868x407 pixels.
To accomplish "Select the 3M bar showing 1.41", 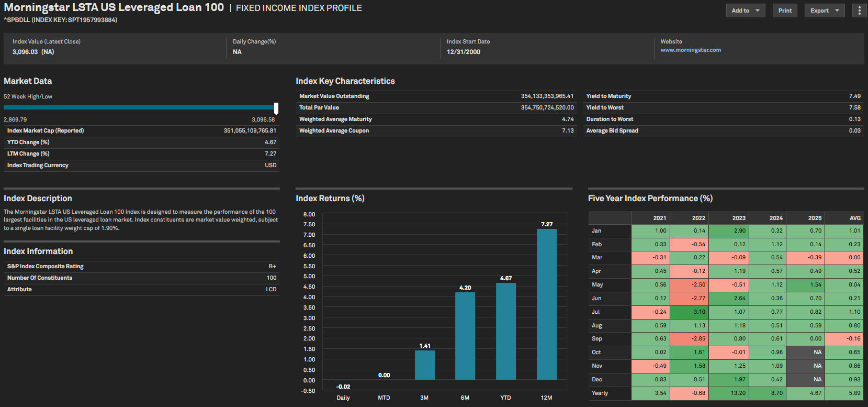I will tap(424, 365).
